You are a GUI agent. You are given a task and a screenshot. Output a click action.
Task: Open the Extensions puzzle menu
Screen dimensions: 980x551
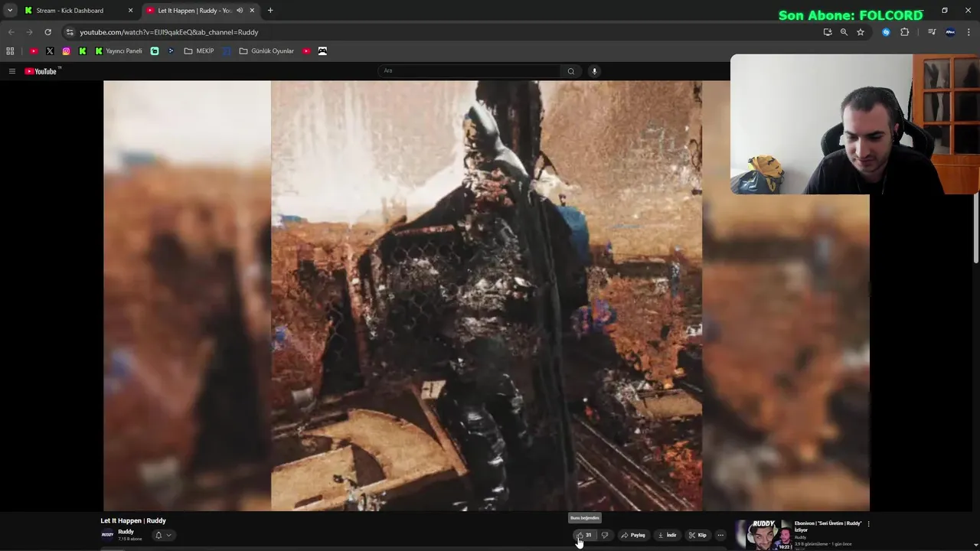(x=905, y=32)
